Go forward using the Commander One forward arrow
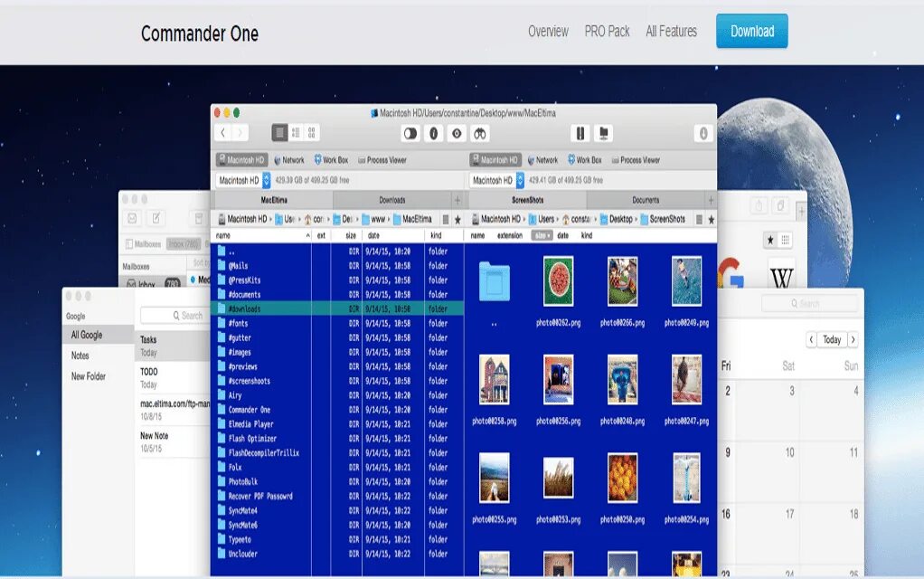Viewport: 924px width, 579px height. pos(240,133)
